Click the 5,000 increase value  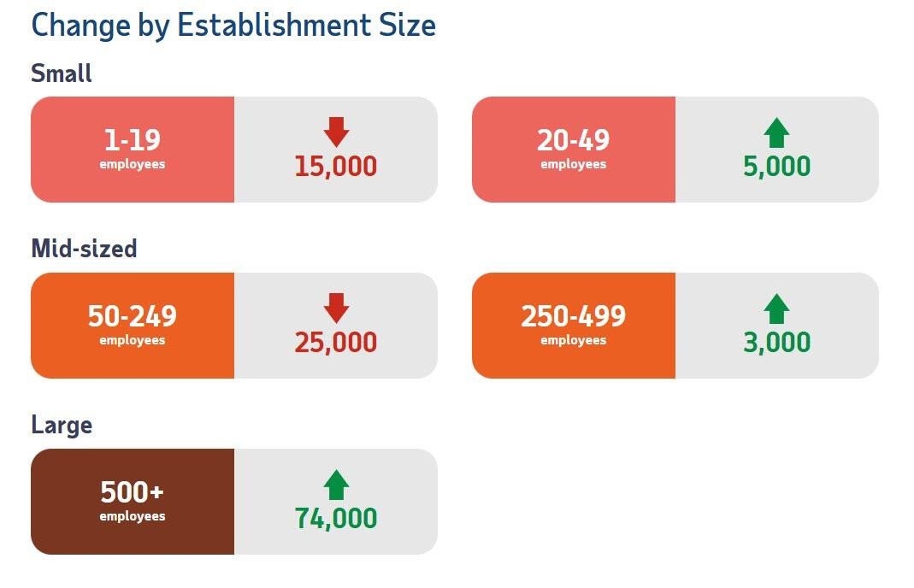click(776, 167)
